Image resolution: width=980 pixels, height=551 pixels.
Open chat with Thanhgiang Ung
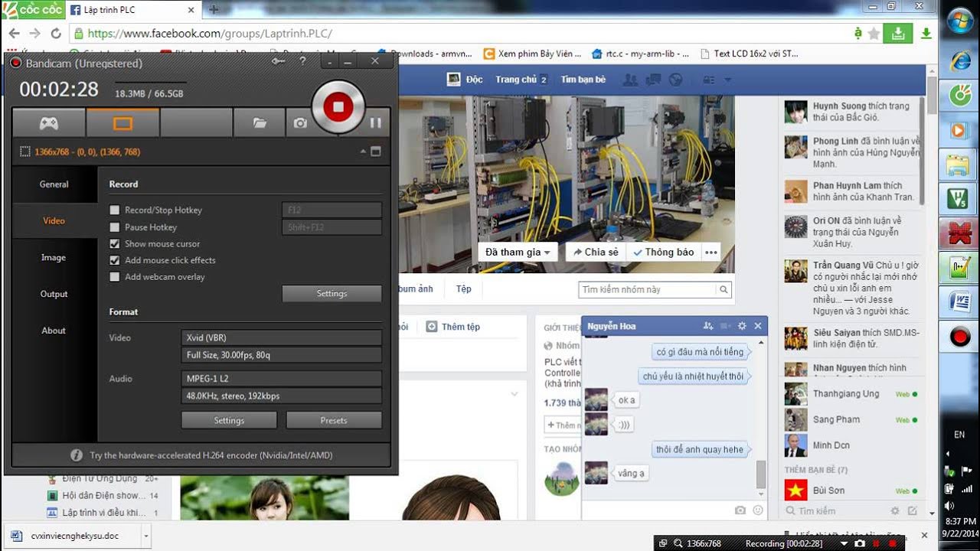851,393
